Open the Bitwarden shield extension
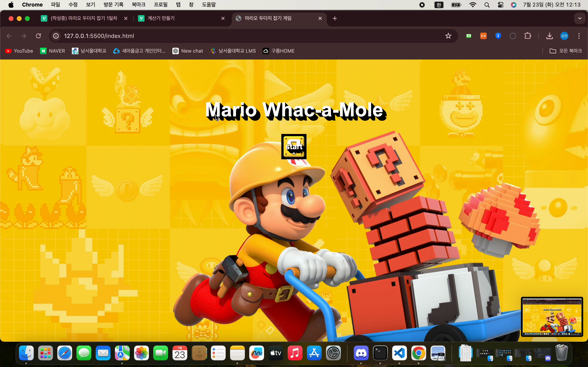Viewport: 588px width, 367px height. click(x=498, y=36)
